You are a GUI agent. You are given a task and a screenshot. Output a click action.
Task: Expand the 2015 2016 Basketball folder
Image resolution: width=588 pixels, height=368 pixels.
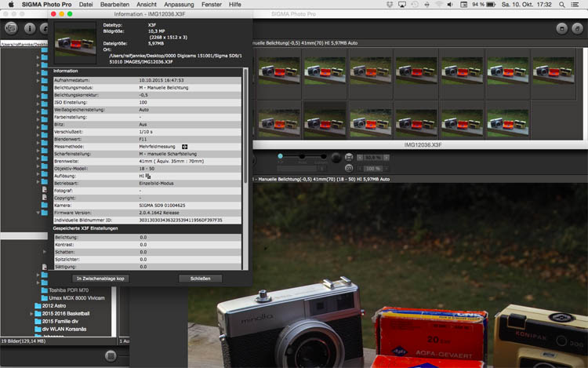31,314
